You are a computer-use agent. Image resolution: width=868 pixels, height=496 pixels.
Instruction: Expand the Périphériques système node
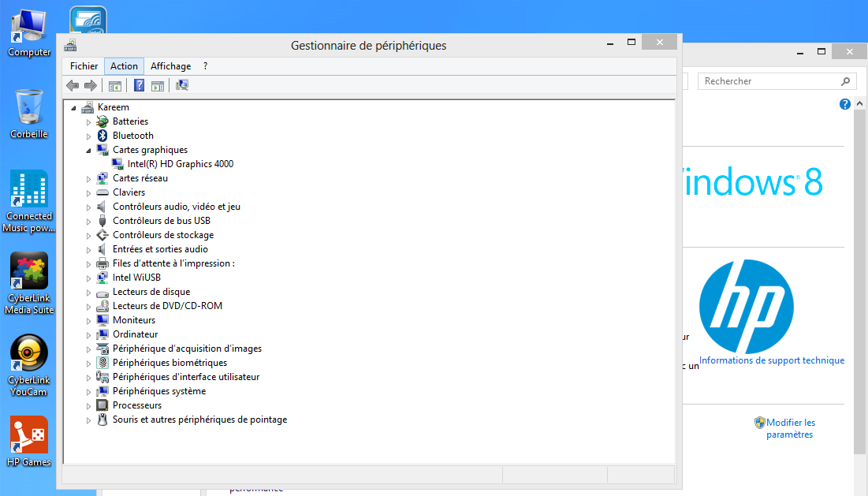point(88,391)
